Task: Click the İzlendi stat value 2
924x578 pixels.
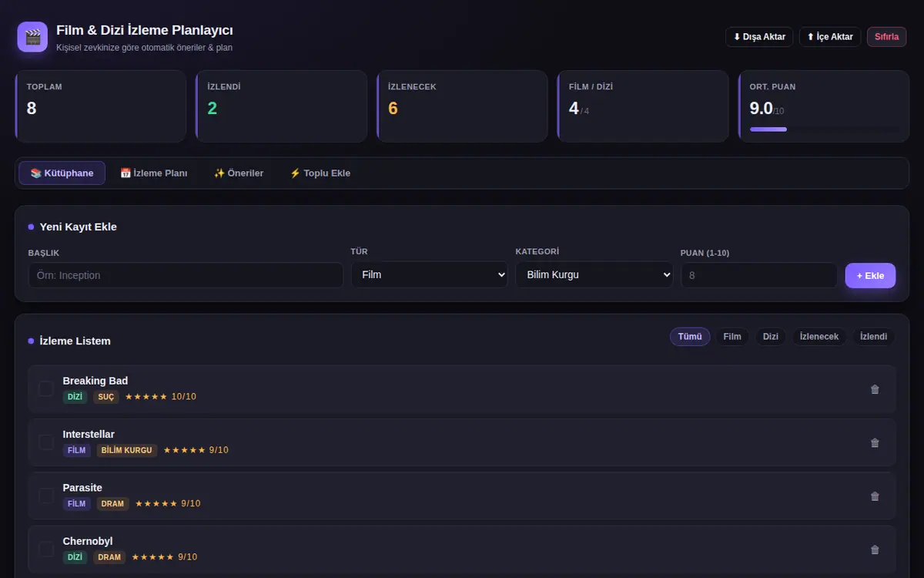Action: pos(213,109)
